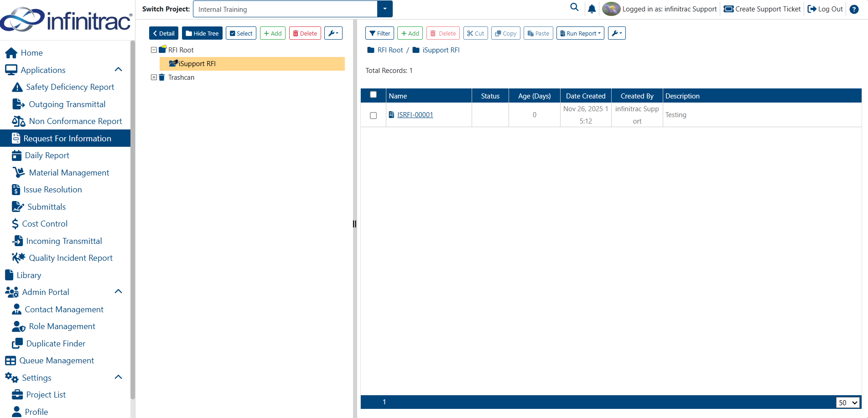The height and width of the screenshot is (418, 868).
Task: Open the Switch Project dropdown arrow
Action: pos(385,9)
